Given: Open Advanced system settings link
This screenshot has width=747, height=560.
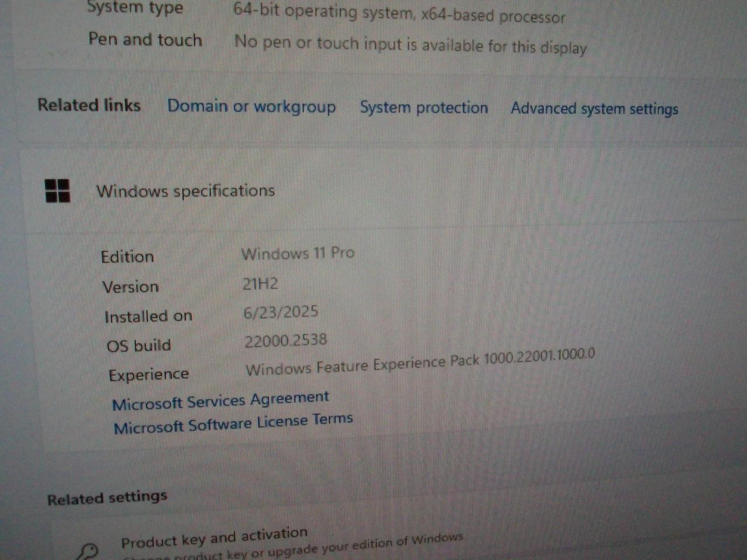Looking at the screenshot, I should coord(595,109).
